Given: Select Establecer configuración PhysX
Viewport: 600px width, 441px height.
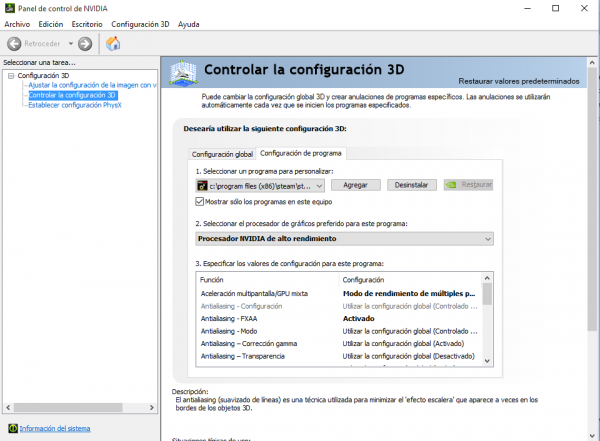Looking at the screenshot, I should (75, 105).
